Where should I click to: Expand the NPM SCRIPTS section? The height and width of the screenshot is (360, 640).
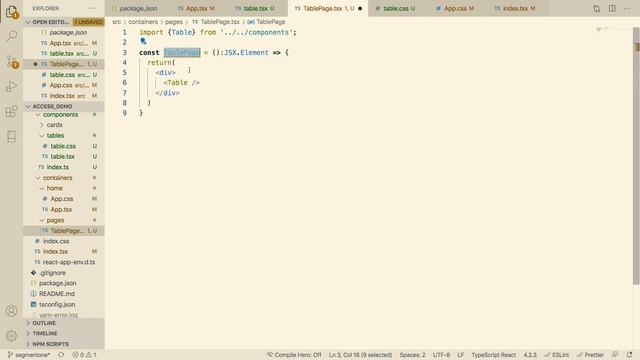(x=64, y=344)
